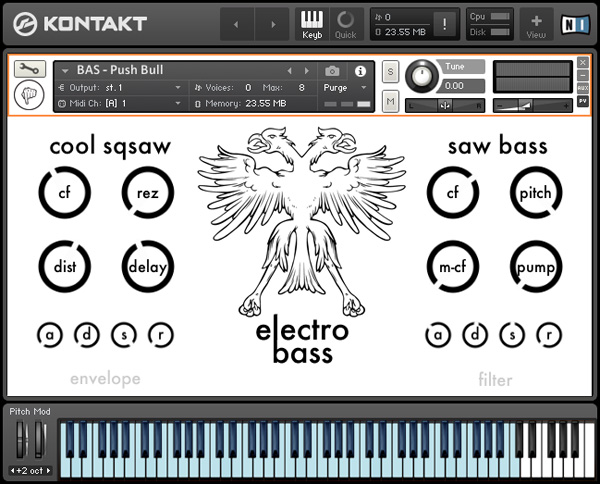Viewport: 600px width, 484px height.
Task: Click the Mod wheel
Action: tap(40, 440)
